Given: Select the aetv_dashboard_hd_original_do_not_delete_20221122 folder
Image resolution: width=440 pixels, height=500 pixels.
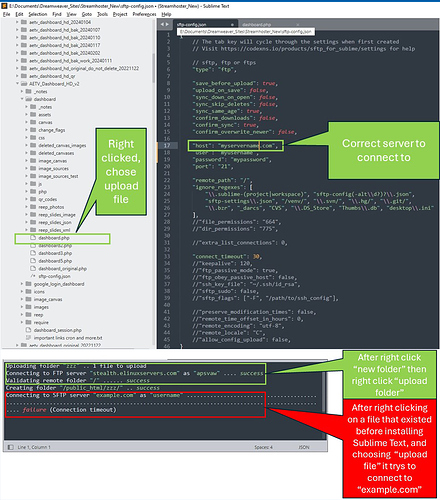Looking at the screenshot, I should tap(84, 68).
